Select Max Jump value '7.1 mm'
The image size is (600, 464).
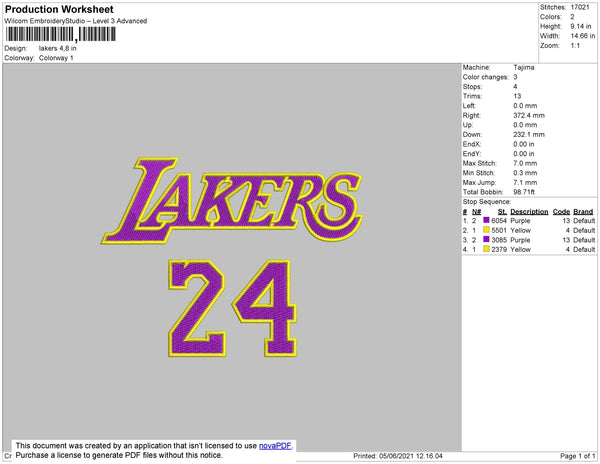click(525, 182)
